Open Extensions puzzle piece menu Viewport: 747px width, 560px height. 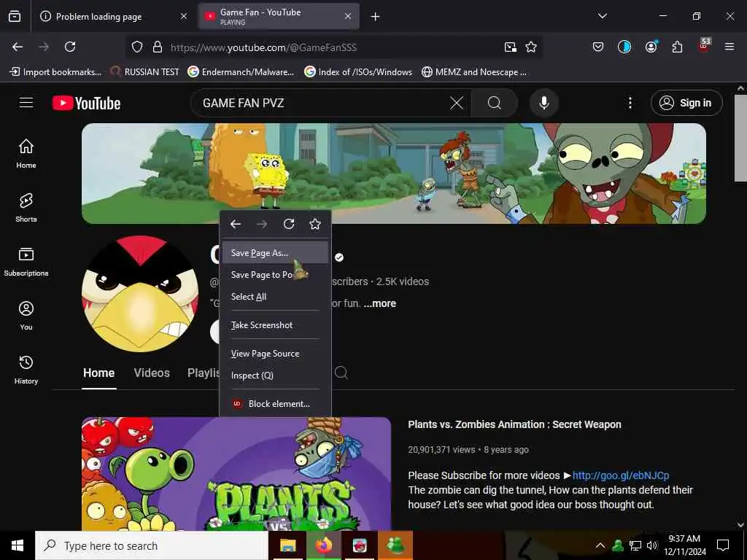tap(677, 47)
